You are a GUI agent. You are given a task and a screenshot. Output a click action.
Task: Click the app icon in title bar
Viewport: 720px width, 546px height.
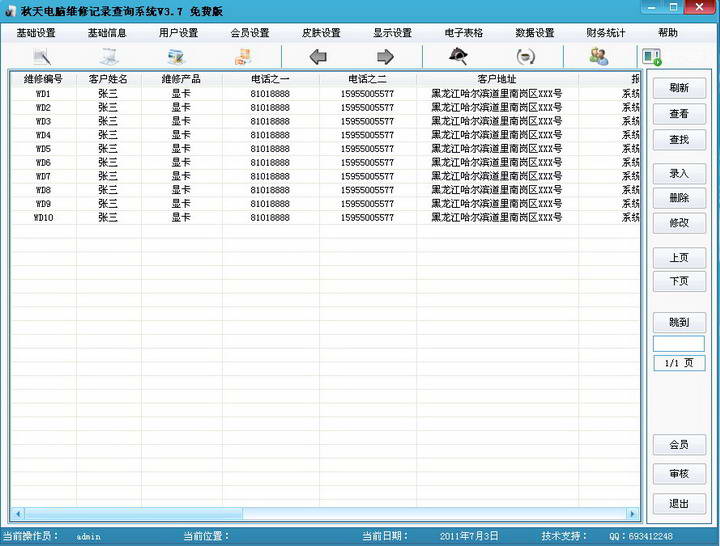click(10, 11)
